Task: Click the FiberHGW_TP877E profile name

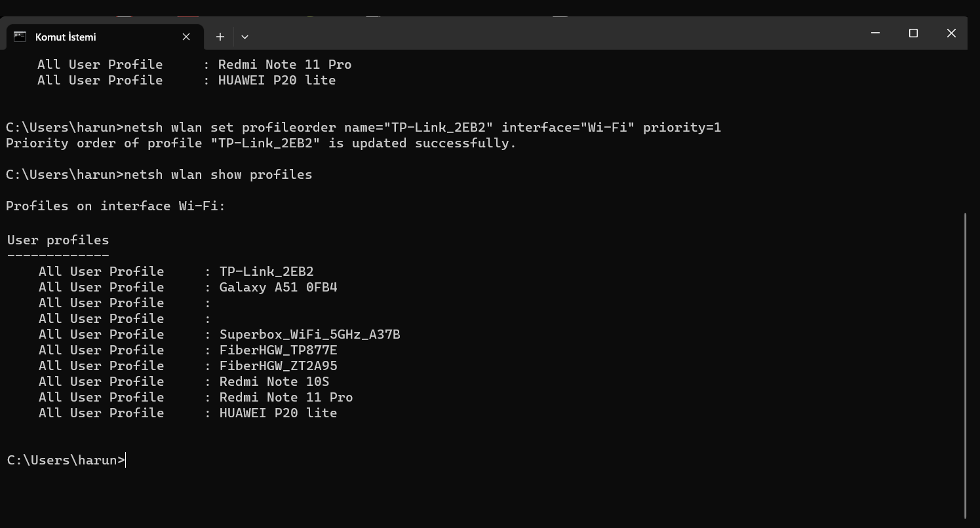Action: (278, 350)
